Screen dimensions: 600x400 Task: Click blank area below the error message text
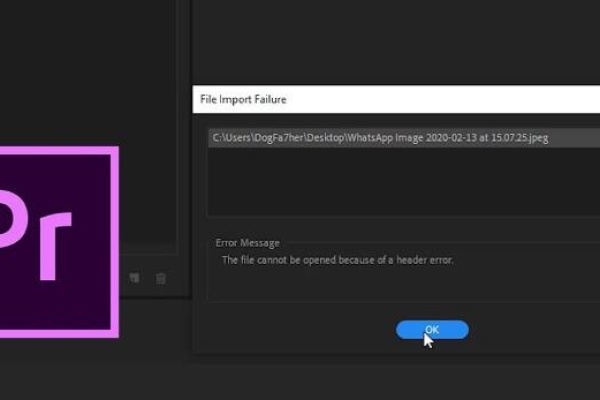pyautogui.click(x=400, y=285)
